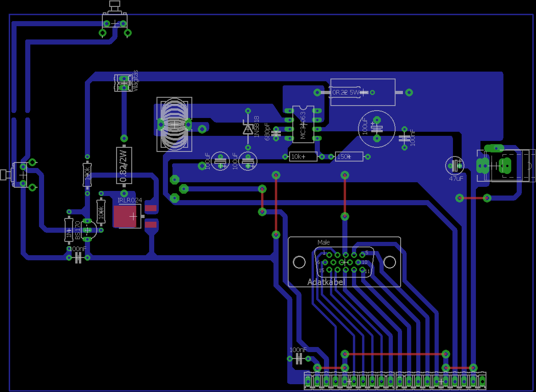Click the IRLR024 label text

129,200
